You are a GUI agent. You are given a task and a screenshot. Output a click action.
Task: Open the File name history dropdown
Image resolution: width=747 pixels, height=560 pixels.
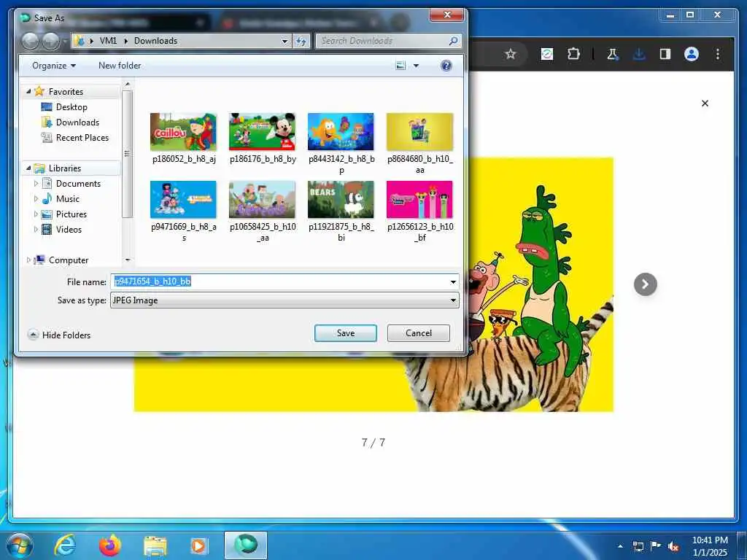[x=453, y=282]
